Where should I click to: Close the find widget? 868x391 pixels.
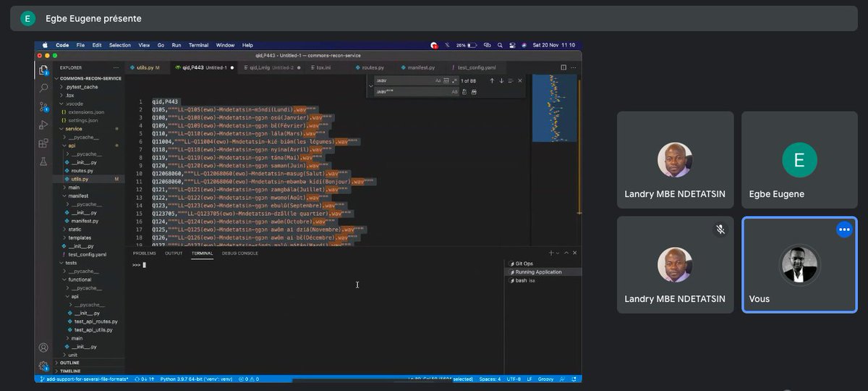(520, 81)
